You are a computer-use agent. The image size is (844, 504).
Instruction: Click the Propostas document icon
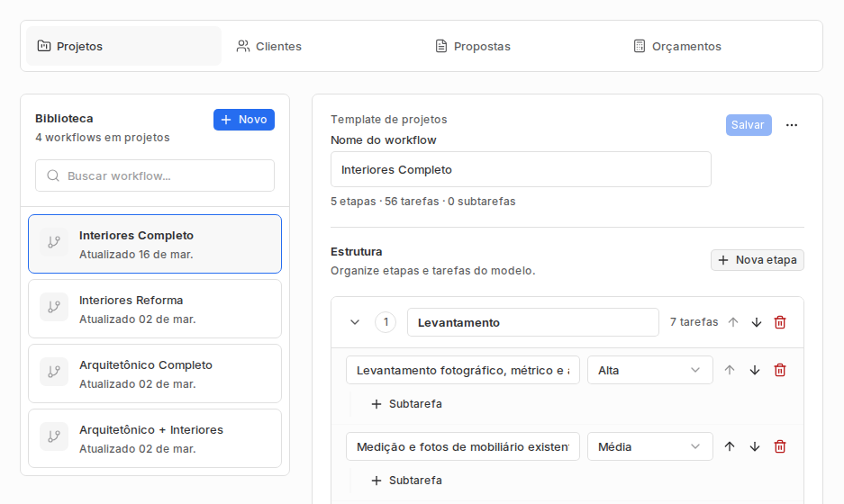pyautogui.click(x=440, y=46)
